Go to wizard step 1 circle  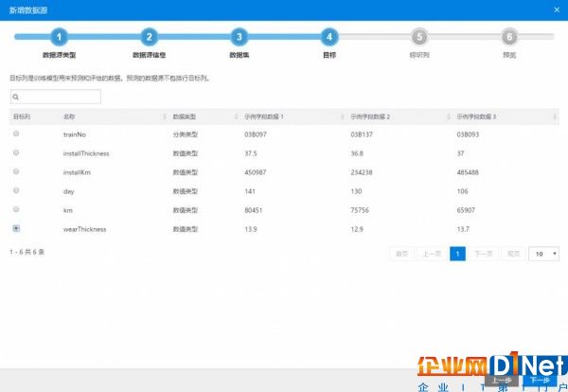[x=59, y=37]
